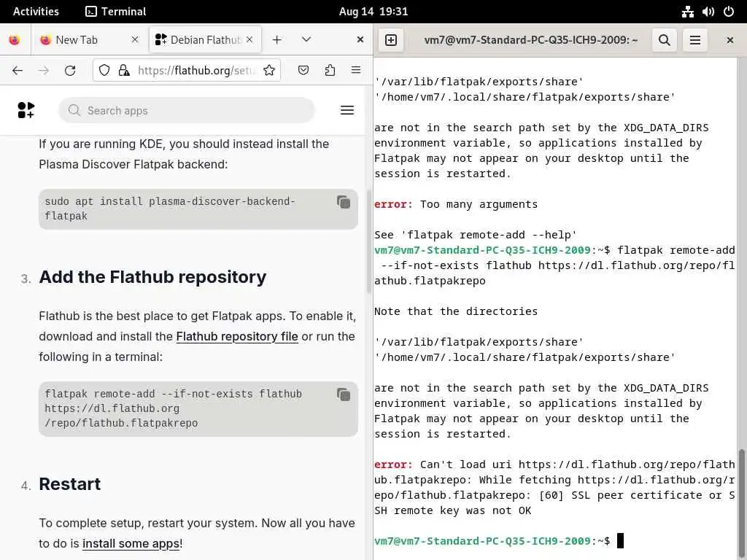Copy the plasma-discover-backend-flatpak command
This screenshot has height=560, width=747.
[344, 203]
